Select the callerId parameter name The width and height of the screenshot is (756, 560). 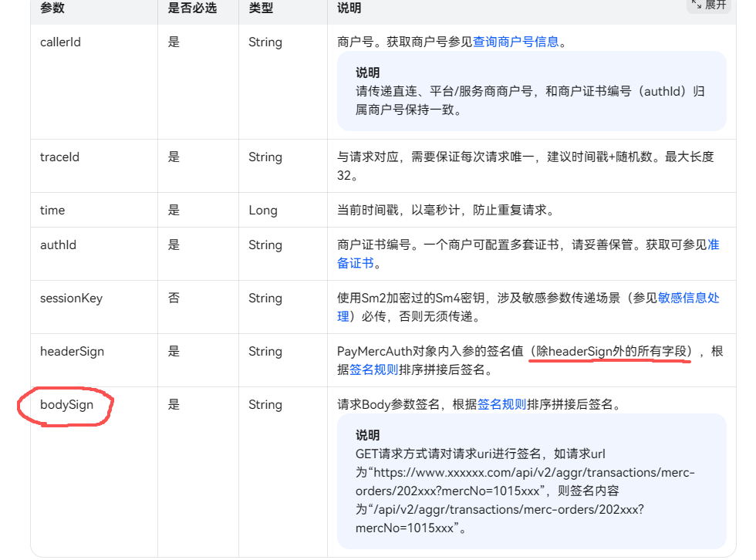[x=60, y=42]
